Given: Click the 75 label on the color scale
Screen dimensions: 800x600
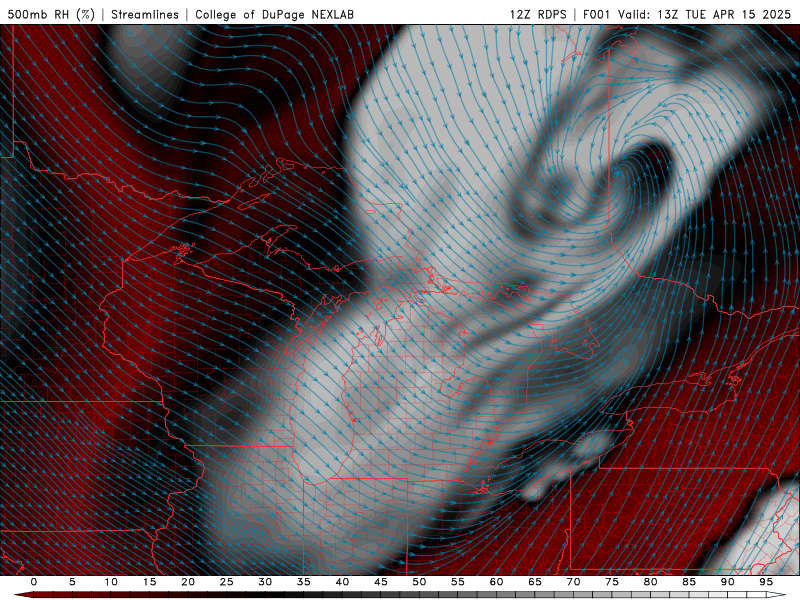Looking at the screenshot, I should (612, 582).
